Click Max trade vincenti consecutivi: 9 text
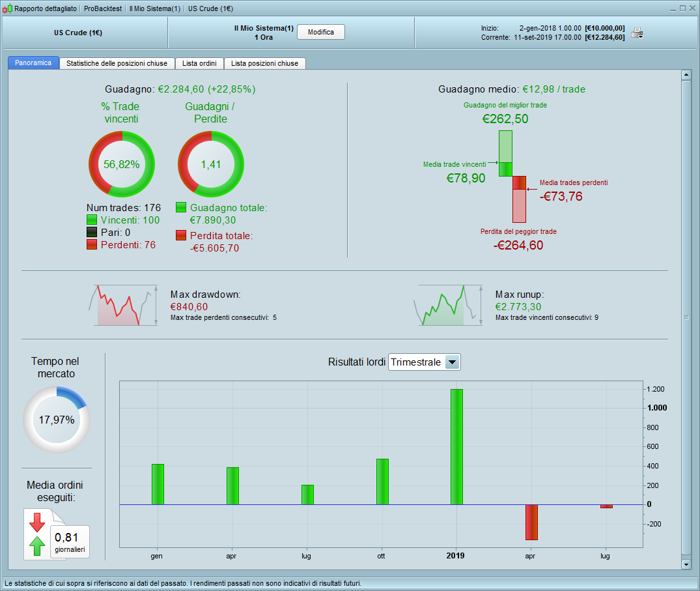 pyautogui.click(x=547, y=317)
